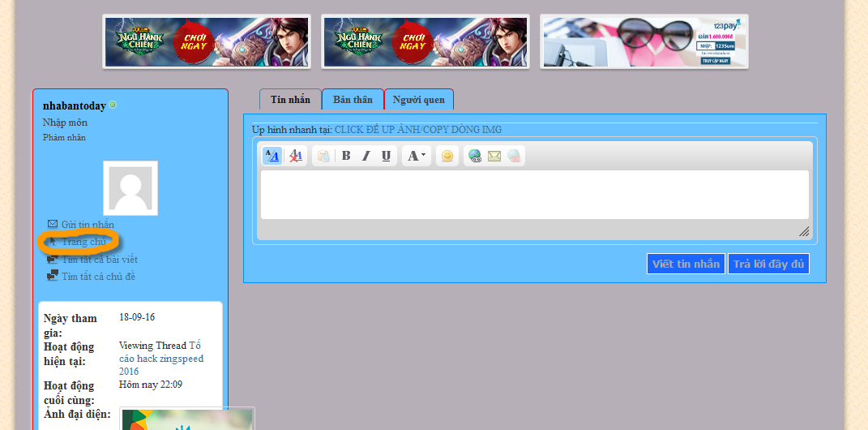Click the profile picture thumbnail beside Ảnh đại diện
Viewport: 868px width, 430px height.
[x=188, y=419]
